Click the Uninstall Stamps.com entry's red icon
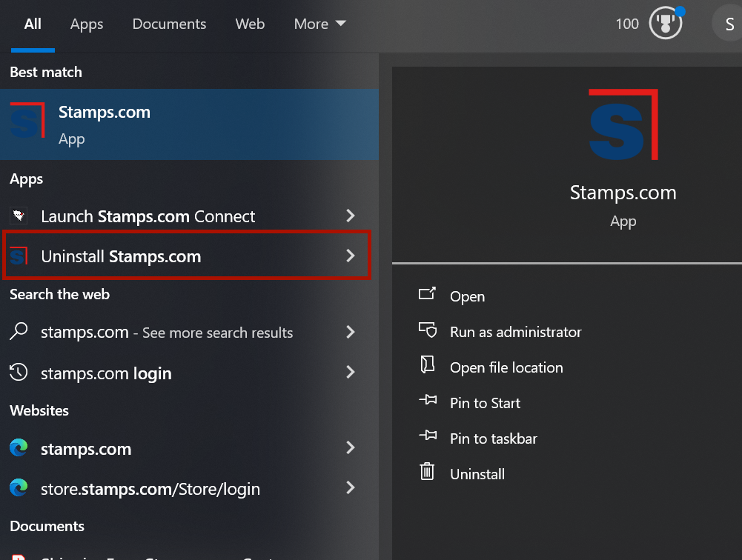The height and width of the screenshot is (560, 742). pos(18,256)
